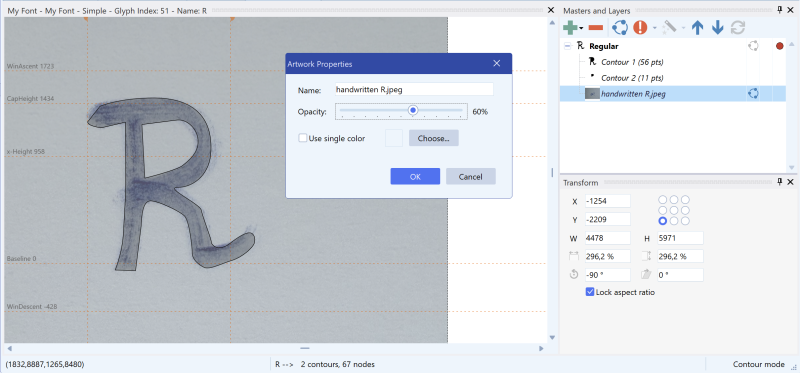Image resolution: width=800 pixels, height=373 pixels.
Task: Select middle-right anchor point radio
Action: pos(685,210)
